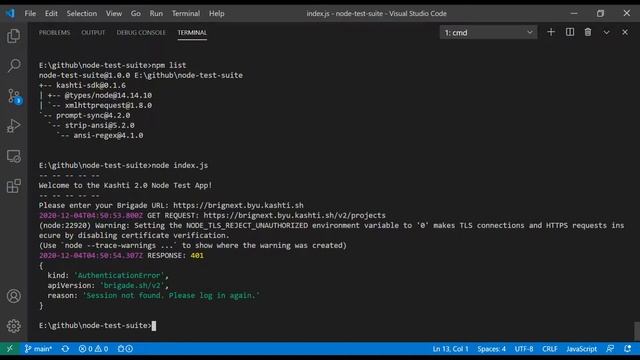Open the Extensions view
640x360 pixels.
point(13,186)
